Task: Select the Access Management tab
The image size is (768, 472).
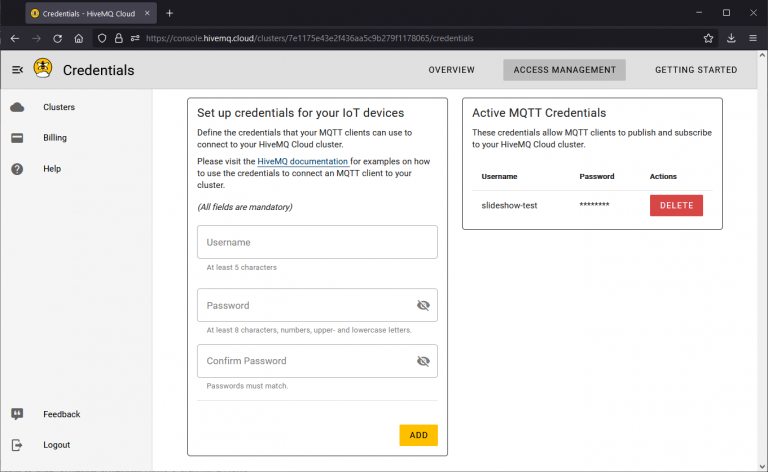Action: point(564,70)
